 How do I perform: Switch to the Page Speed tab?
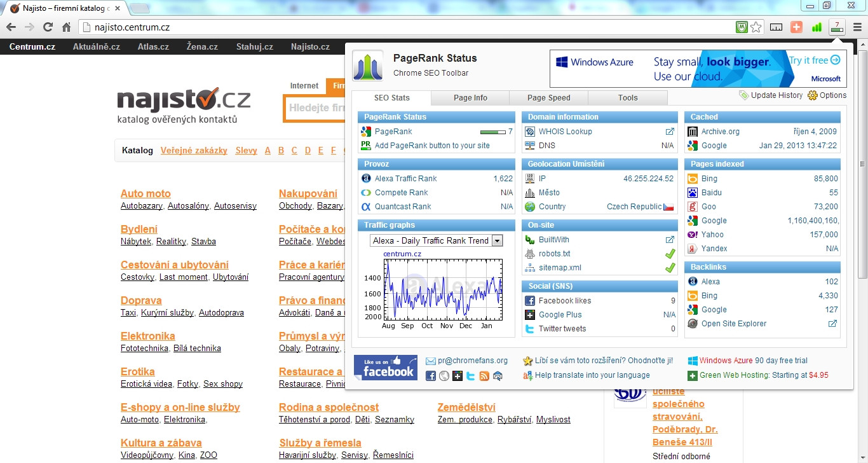pos(549,98)
